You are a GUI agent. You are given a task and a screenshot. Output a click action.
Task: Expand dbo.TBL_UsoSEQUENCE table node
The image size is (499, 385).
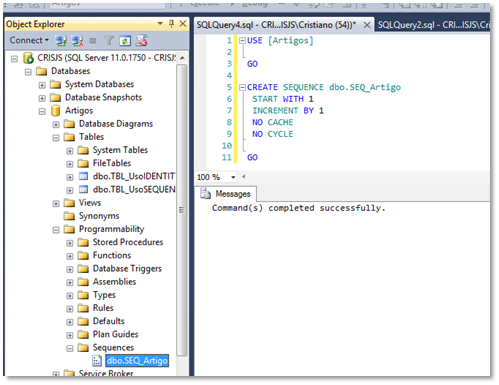click(70, 190)
